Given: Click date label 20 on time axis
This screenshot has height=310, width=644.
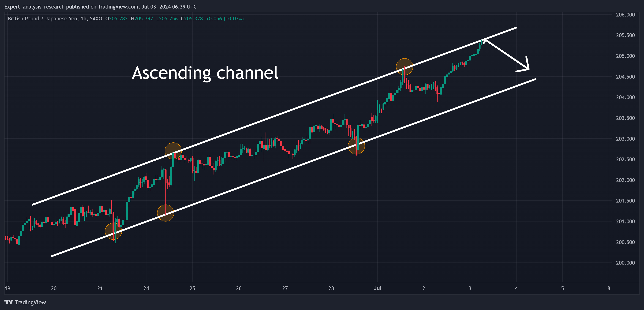Looking at the screenshot, I should (x=54, y=288).
